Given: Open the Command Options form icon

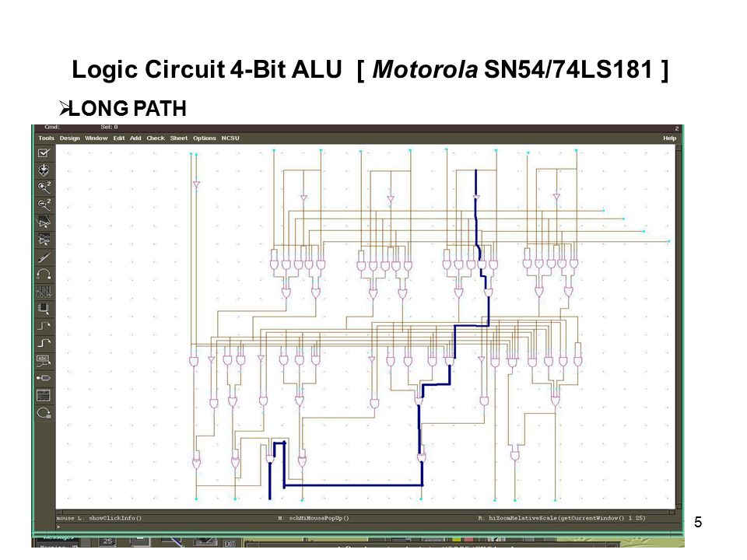Looking at the screenshot, I should (44, 395).
